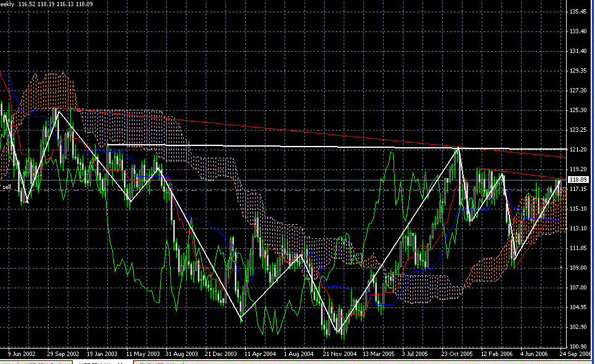
Task: Click the 135.45 price axis label
Action: click(578, 12)
